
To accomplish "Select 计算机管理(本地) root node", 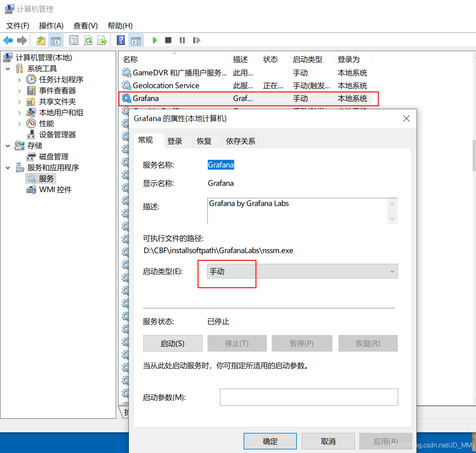I will 44,57.
